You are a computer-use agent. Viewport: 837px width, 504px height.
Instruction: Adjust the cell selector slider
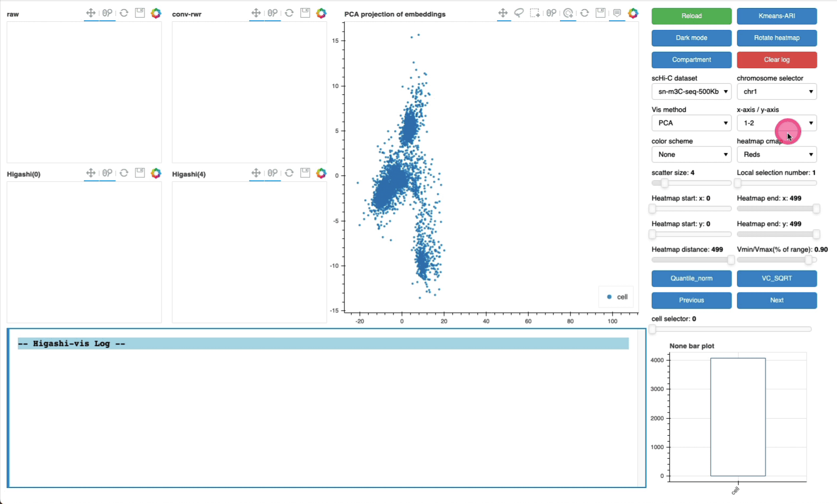[x=653, y=329]
